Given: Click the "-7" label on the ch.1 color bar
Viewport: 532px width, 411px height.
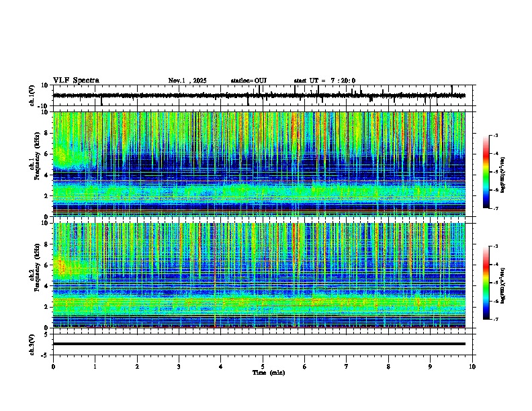Looking at the screenshot, I should point(496,208).
